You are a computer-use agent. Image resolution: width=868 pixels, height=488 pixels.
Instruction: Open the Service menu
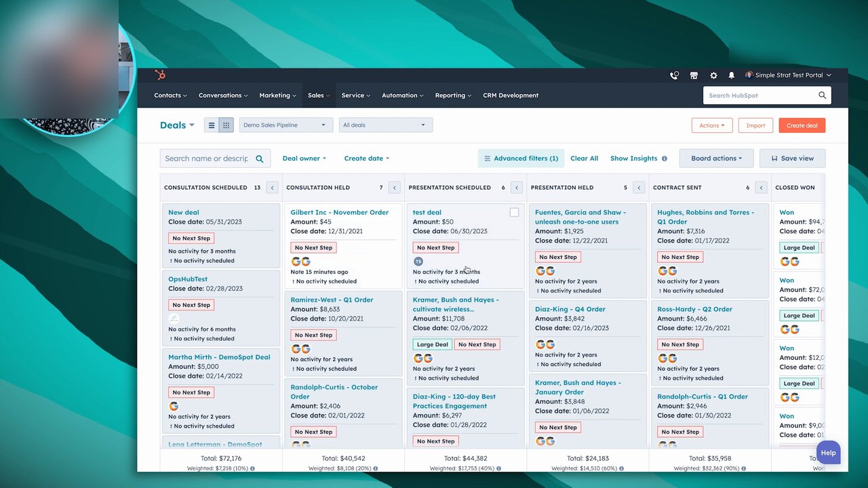pos(356,96)
